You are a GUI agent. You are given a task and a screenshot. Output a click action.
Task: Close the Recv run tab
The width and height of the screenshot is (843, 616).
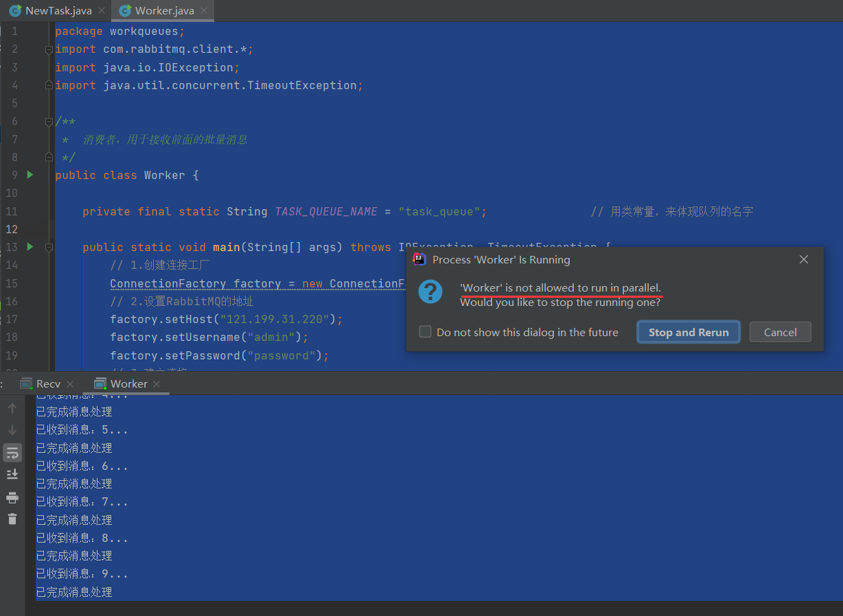coord(70,384)
